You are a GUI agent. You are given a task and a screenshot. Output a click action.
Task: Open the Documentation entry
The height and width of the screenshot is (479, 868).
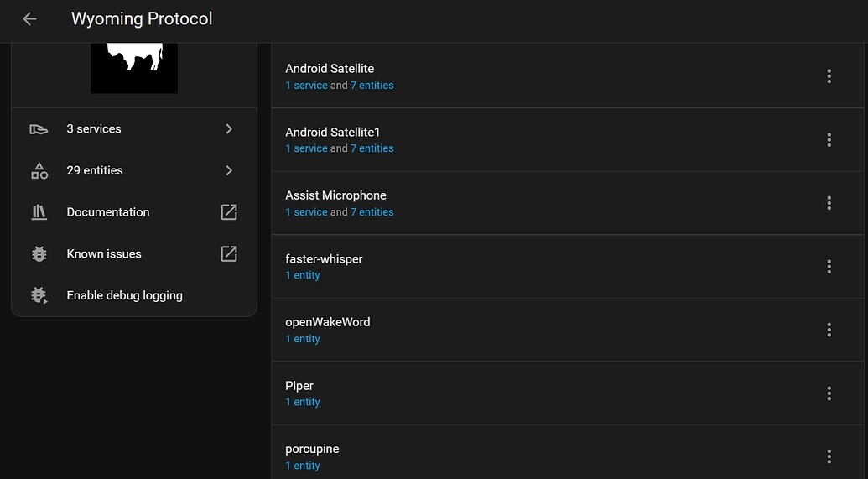pyautogui.click(x=108, y=212)
